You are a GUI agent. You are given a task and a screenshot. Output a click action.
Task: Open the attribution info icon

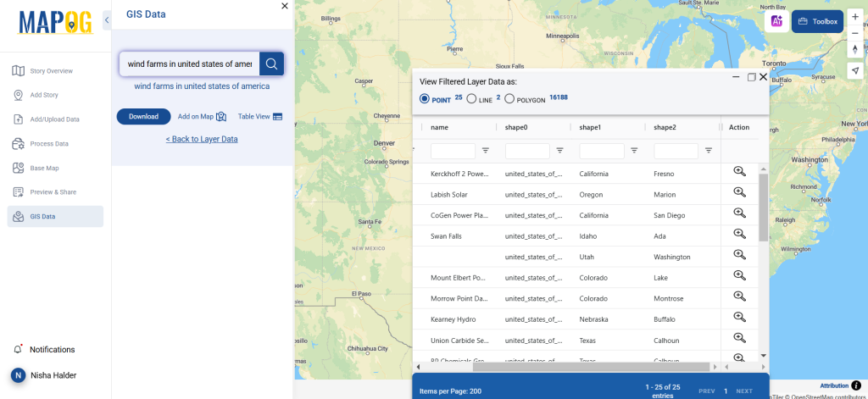tap(856, 385)
